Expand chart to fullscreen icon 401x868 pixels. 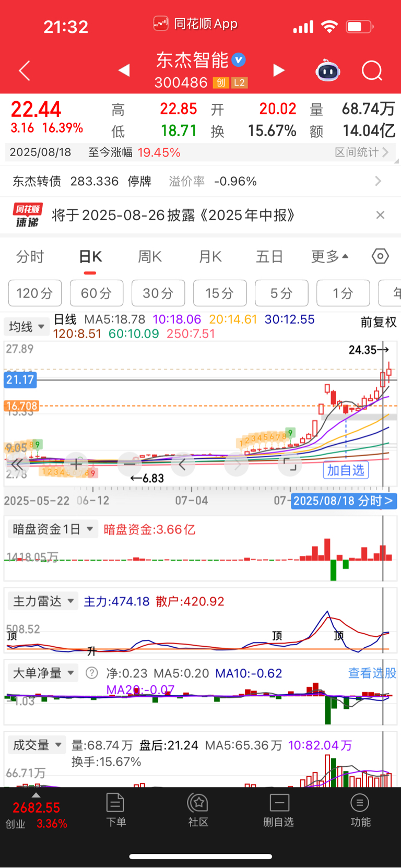click(290, 463)
